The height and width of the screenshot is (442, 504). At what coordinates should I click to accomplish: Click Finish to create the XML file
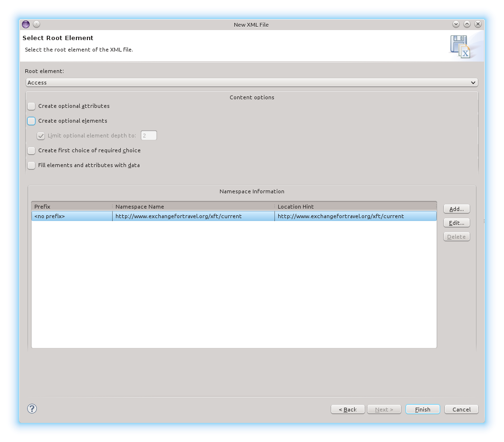click(x=423, y=409)
